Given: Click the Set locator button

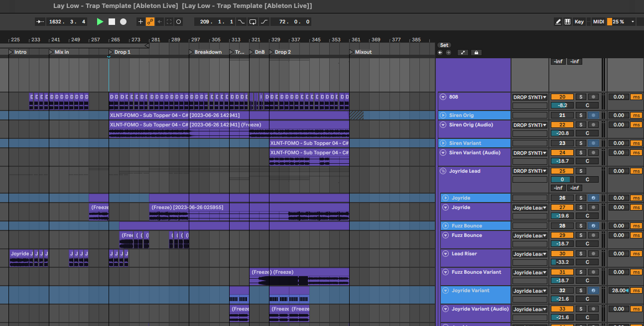Looking at the screenshot, I should click(x=444, y=45).
